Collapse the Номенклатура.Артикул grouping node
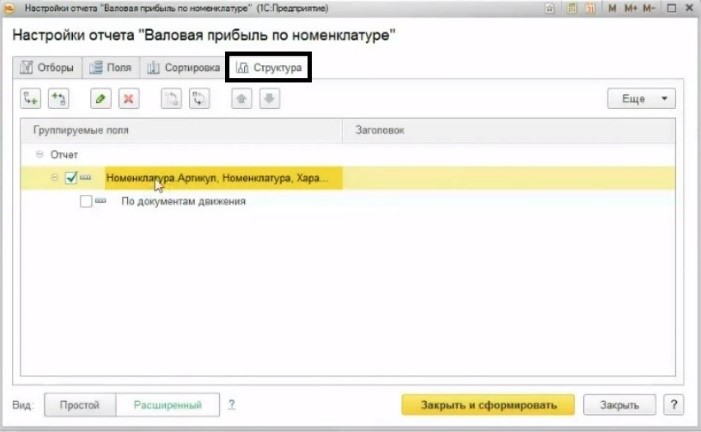The image size is (701, 432). (x=55, y=178)
